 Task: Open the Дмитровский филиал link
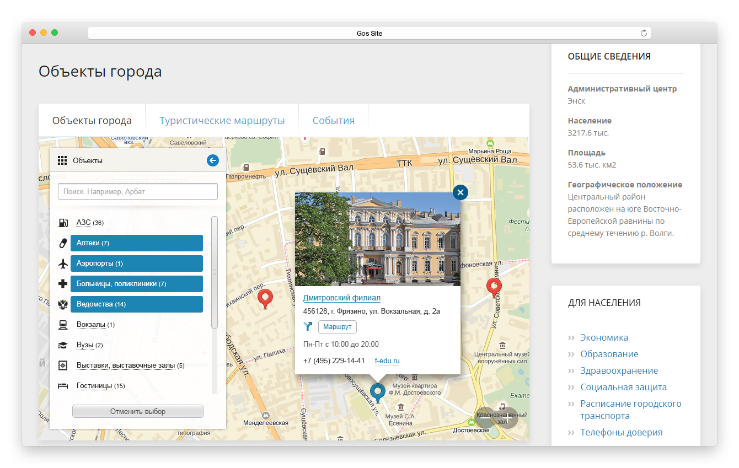coord(342,298)
